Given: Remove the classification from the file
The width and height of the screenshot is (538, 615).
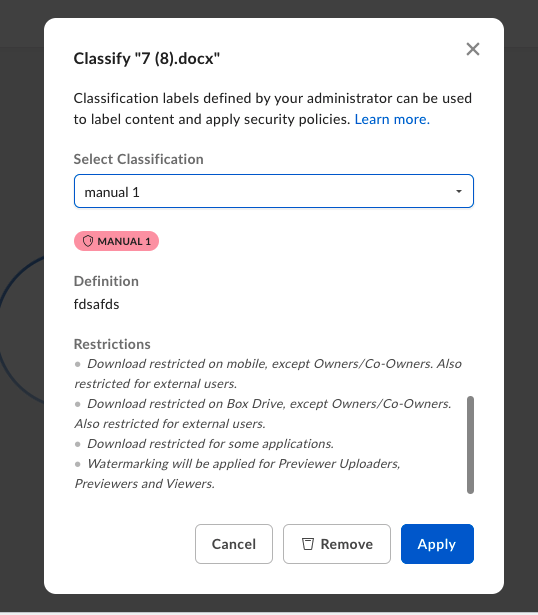Looking at the screenshot, I should click(x=337, y=544).
